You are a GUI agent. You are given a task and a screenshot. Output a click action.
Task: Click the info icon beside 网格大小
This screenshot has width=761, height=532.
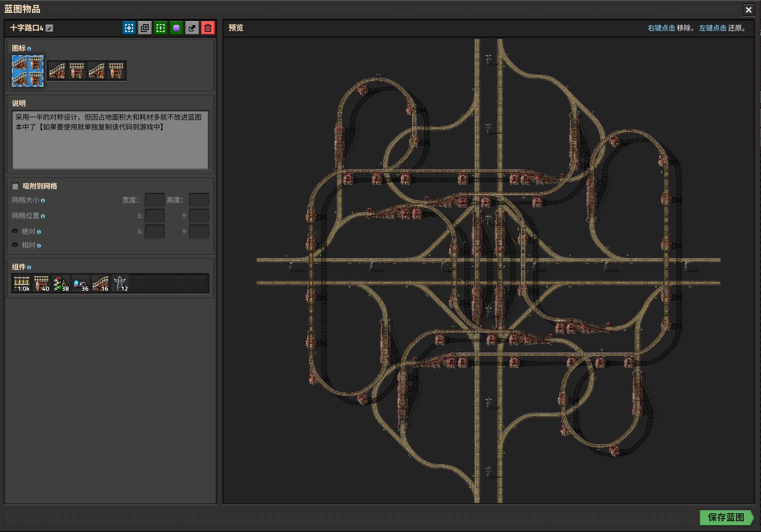point(43,200)
